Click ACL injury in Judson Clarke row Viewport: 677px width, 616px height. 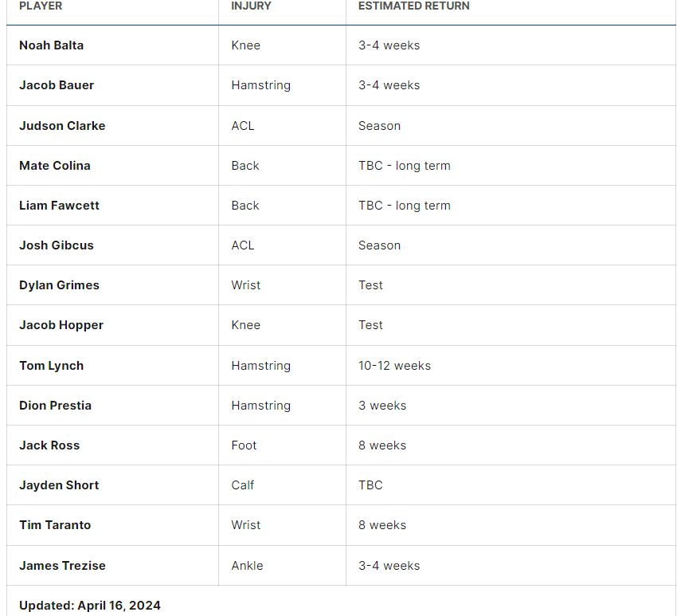243,126
